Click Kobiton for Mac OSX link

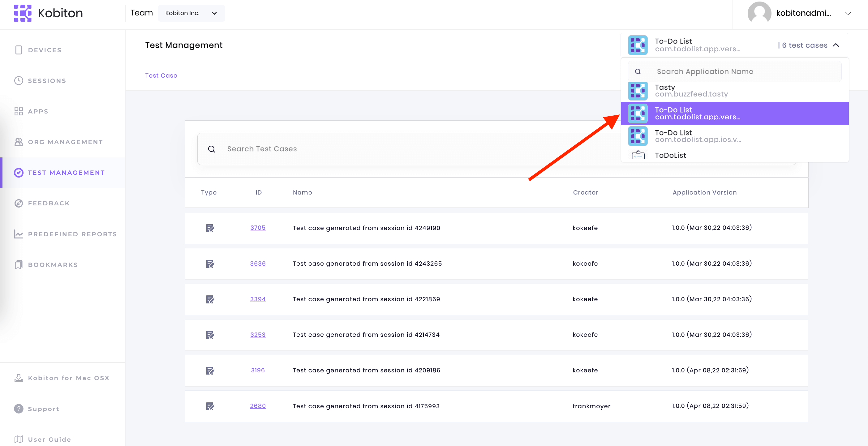(x=69, y=378)
